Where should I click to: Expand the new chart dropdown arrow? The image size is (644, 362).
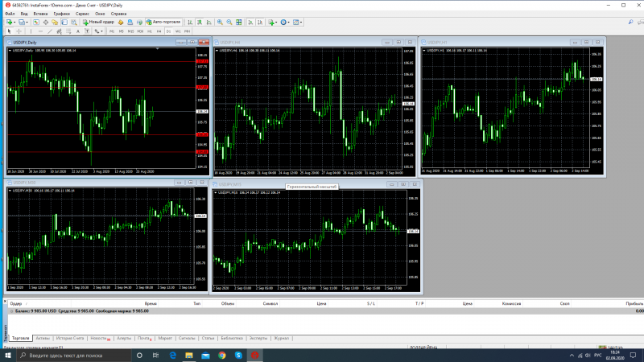pos(14,23)
